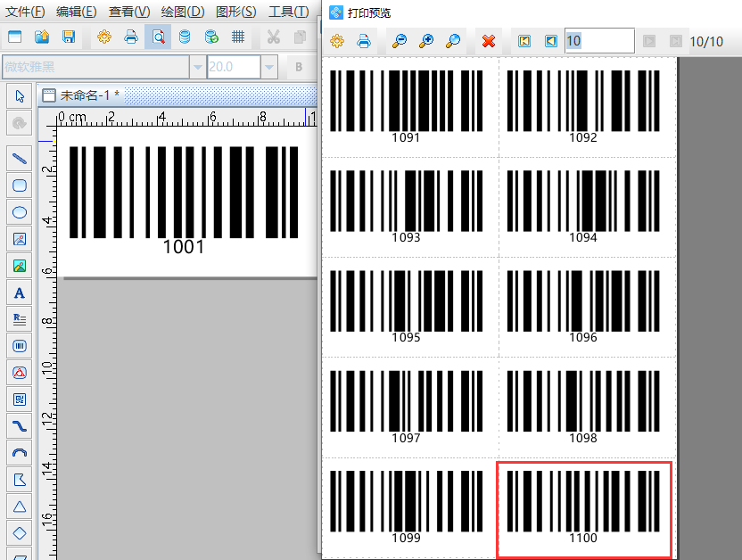The width and height of the screenshot is (742, 560).
Task: Click the next page arrow in preview
Action: pyautogui.click(x=649, y=41)
